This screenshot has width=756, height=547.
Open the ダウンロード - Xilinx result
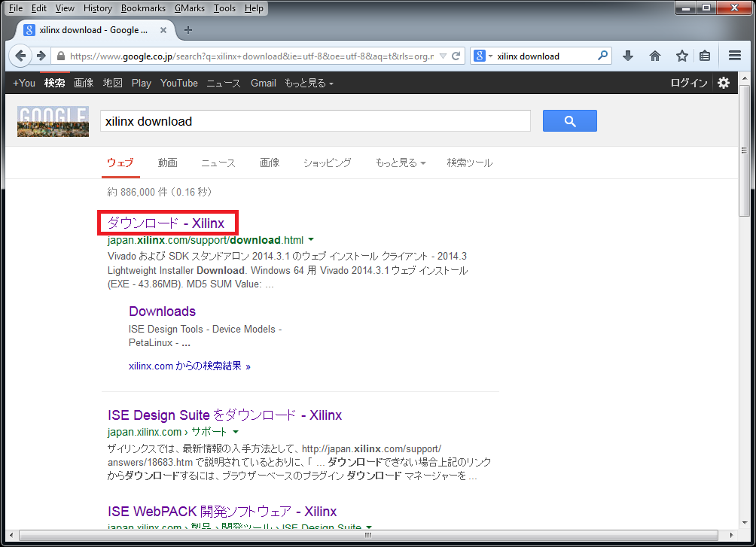[x=166, y=223]
